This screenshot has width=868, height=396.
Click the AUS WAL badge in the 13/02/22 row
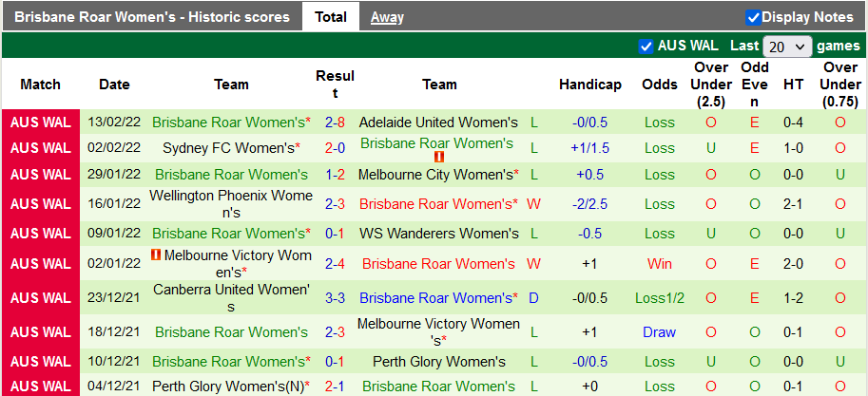(x=41, y=123)
